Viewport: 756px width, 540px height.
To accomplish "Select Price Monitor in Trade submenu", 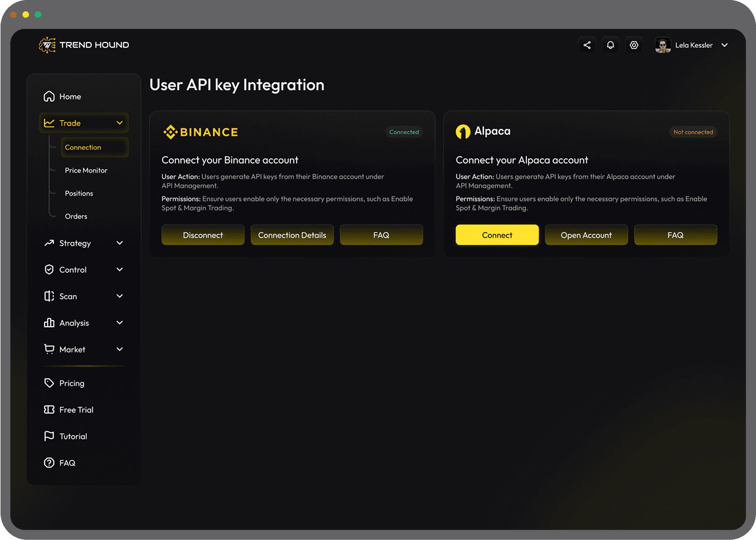I will click(86, 170).
